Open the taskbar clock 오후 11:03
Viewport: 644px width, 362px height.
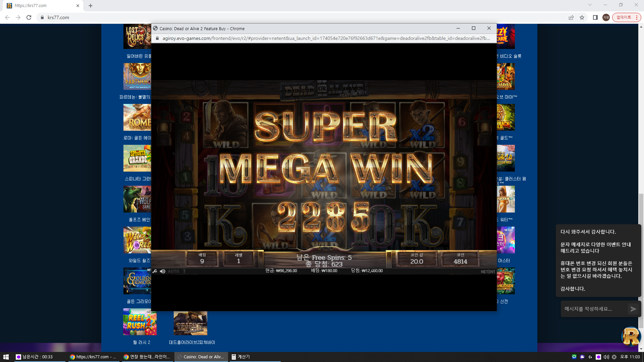630,357
